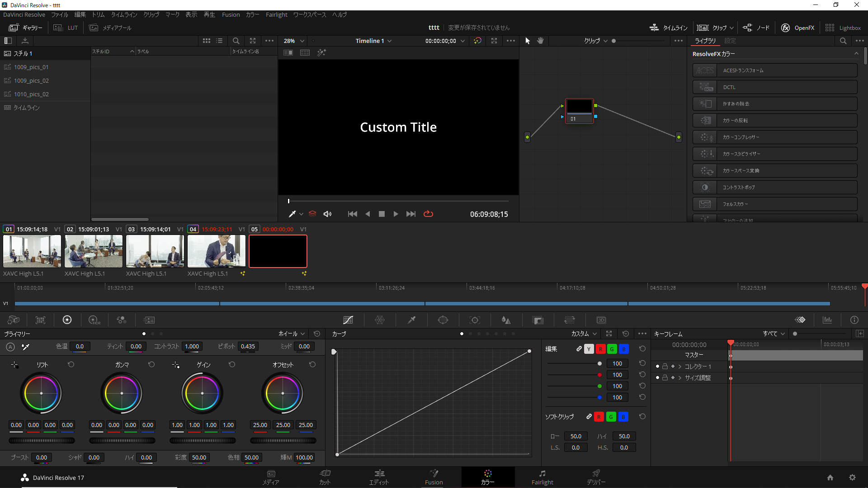The height and width of the screenshot is (488, 868).
Task: Toggle the OpenFX panel button
Action: 798,28
